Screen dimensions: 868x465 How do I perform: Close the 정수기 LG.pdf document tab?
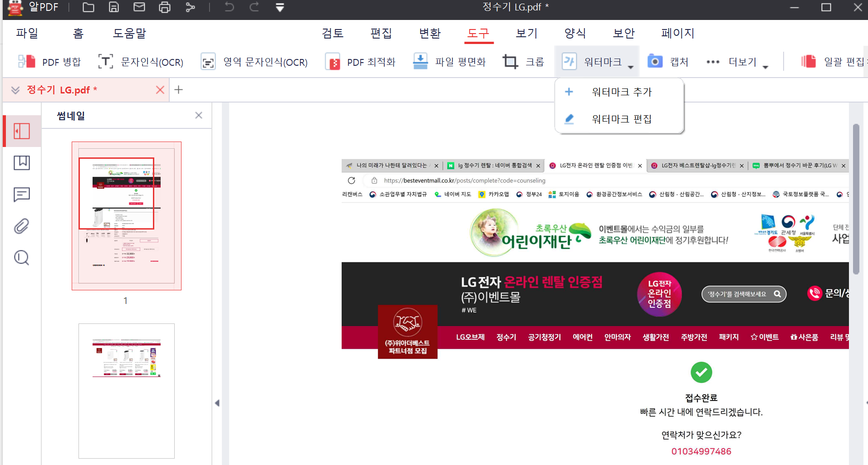point(160,90)
